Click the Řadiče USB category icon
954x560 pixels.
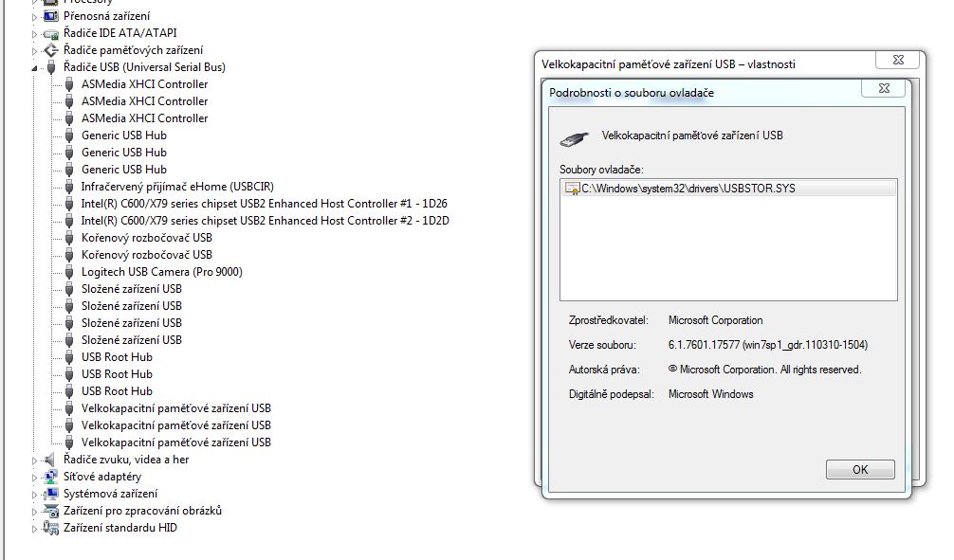[51, 67]
